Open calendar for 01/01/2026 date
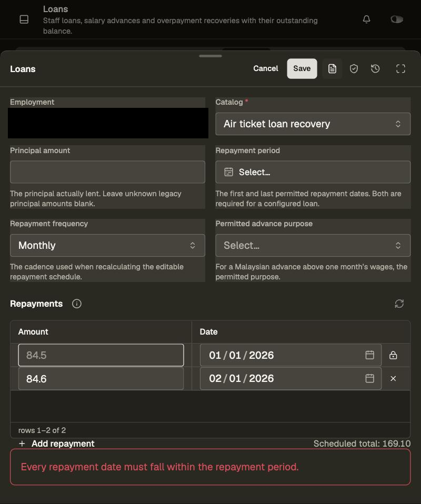 (x=369, y=355)
